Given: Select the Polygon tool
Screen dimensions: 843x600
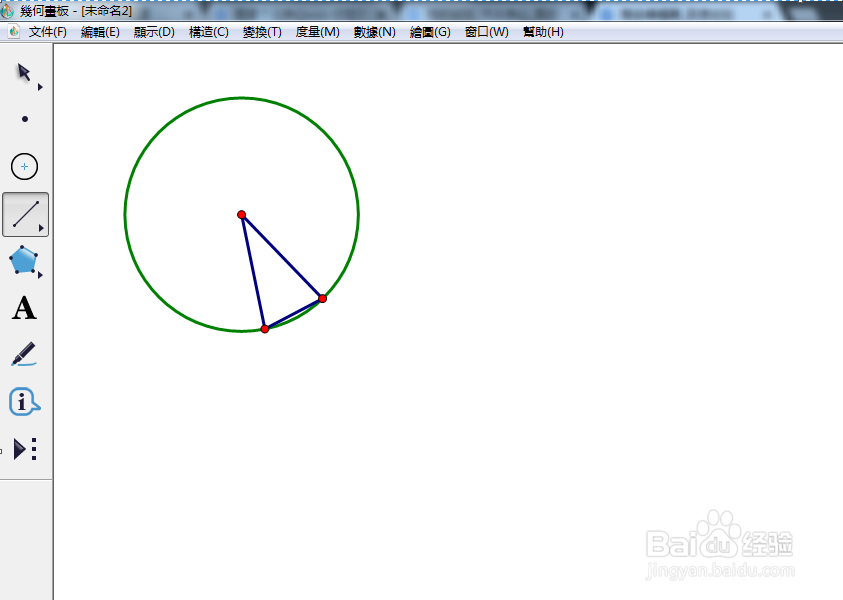Looking at the screenshot, I should pyautogui.click(x=23, y=260).
